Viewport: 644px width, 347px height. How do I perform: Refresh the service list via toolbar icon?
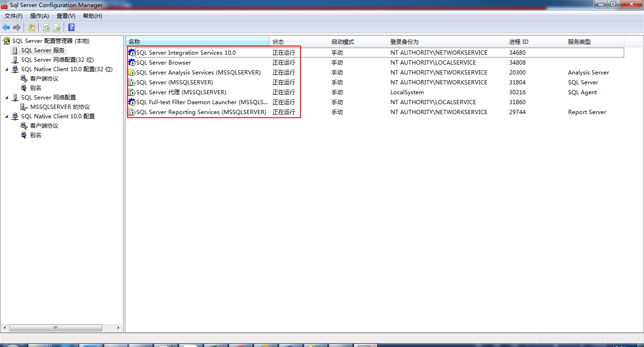pos(46,28)
